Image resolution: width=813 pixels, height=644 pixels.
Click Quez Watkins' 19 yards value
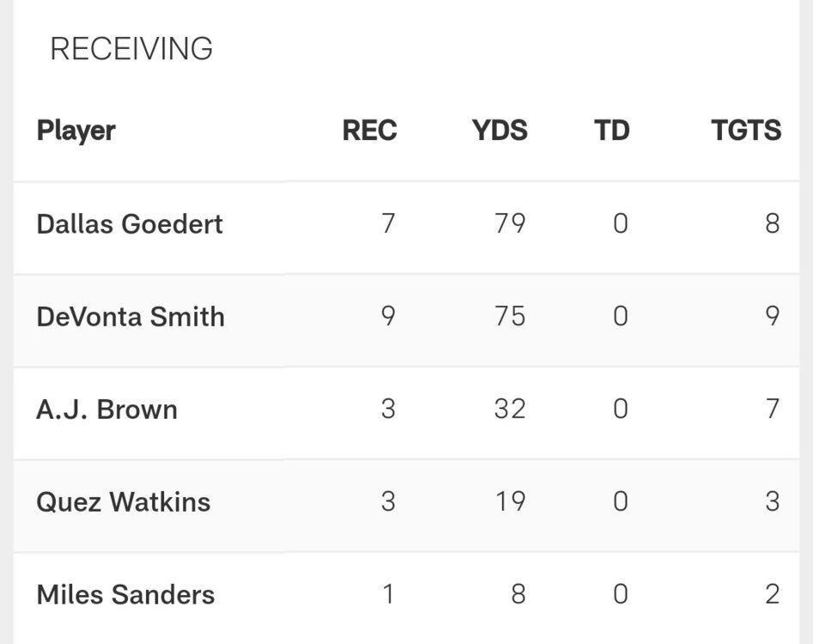(x=509, y=502)
